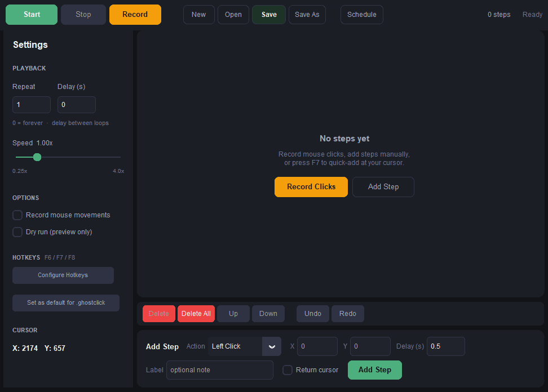Screen dimensions: 548x392
Task: Add a step manually from the empty state
Action: tap(383, 186)
